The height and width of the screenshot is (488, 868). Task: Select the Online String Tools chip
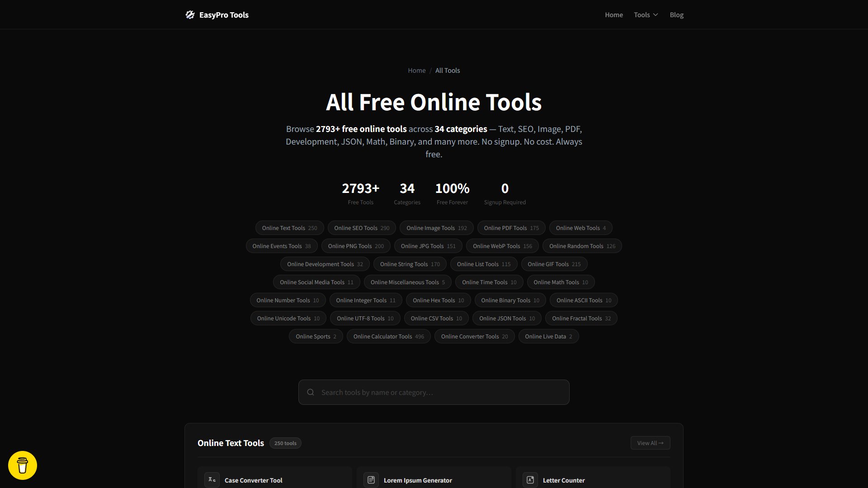(x=410, y=264)
